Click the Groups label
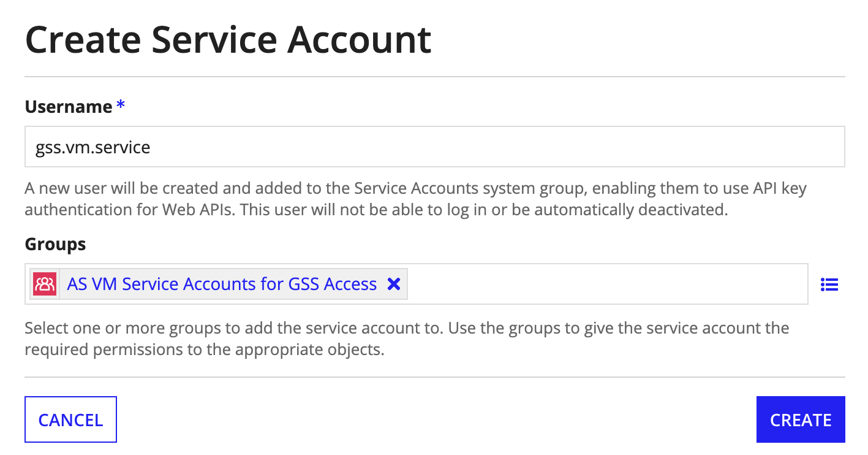868x455 pixels. (55, 244)
